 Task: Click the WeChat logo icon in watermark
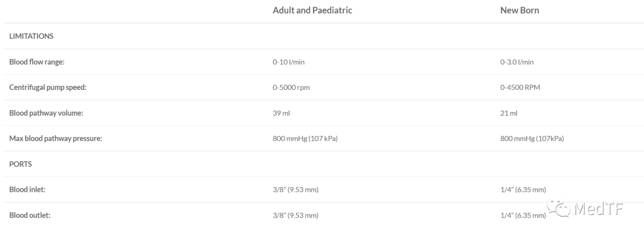(x=559, y=208)
